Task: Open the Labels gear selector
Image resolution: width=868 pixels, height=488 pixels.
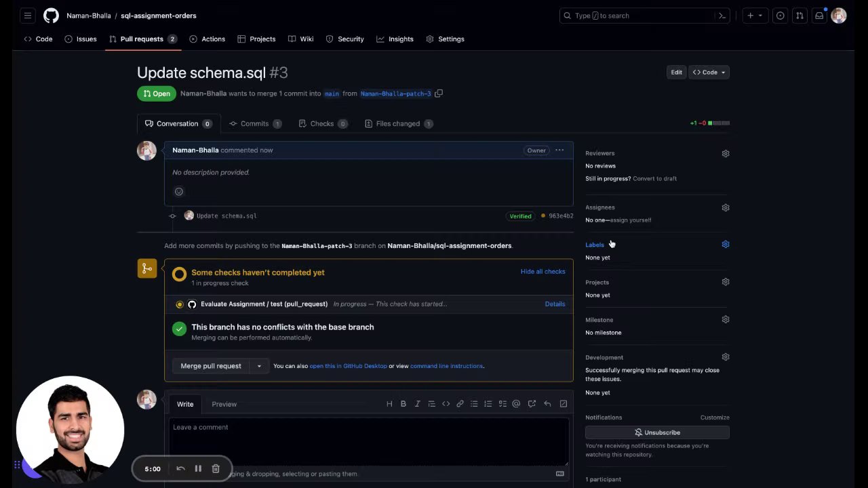Action: click(726, 245)
